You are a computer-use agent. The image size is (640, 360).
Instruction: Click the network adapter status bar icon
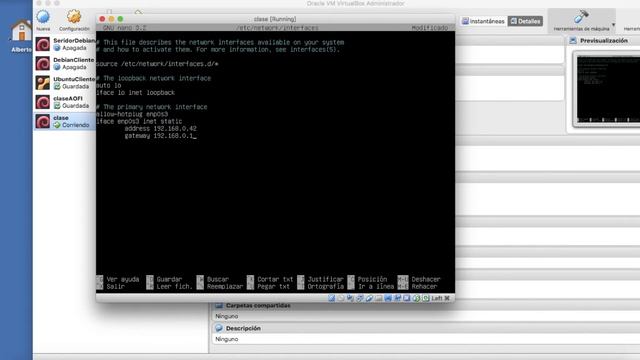pos(359,298)
